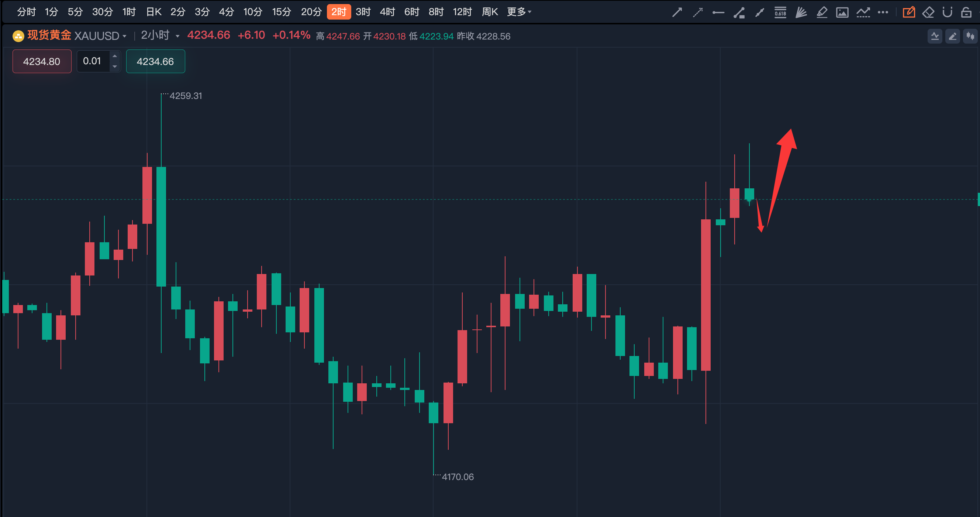Viewport: 980px width, 517px height.
Task: Click the green 4234.66 buy price button
Action: click(x=155, y=61)
